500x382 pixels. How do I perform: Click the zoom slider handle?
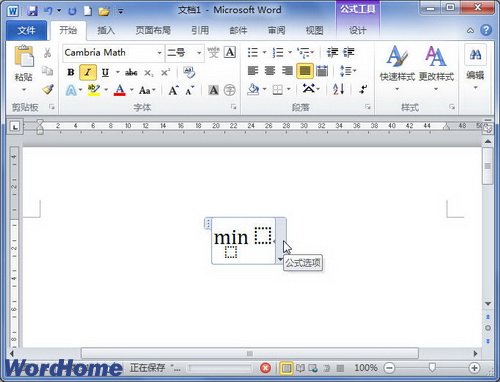[432, 368]
